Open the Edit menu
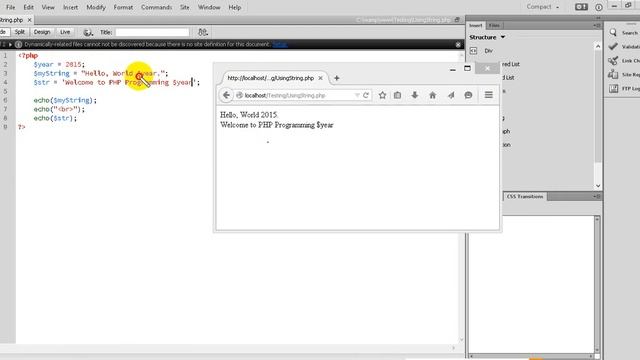The height and width of the screenshot is (360, 640). [x=29, y=7]
